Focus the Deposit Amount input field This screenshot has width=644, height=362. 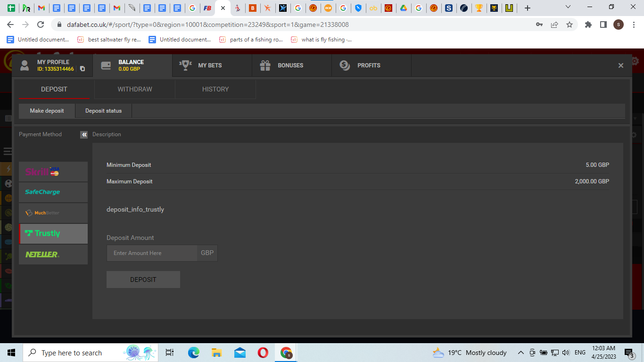[152, 253]
